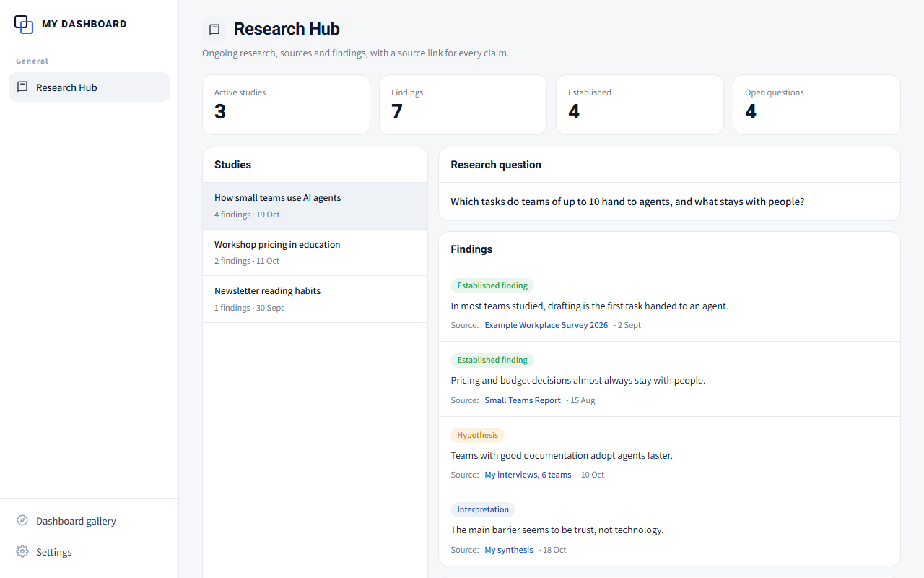Click the 1 findings · 30 Sept text
924x578 pixels.
pyautogui.click(x=249, y=308)
